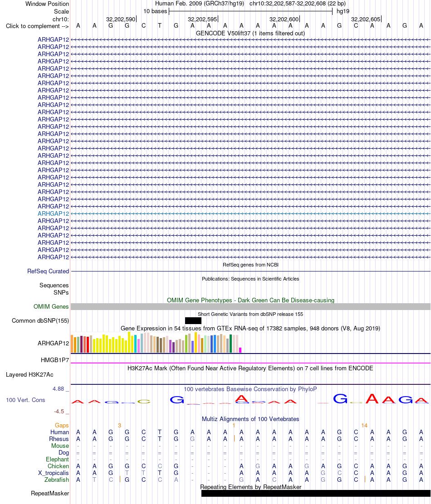Select the Dog alignment row label

(x=64, y=453)
